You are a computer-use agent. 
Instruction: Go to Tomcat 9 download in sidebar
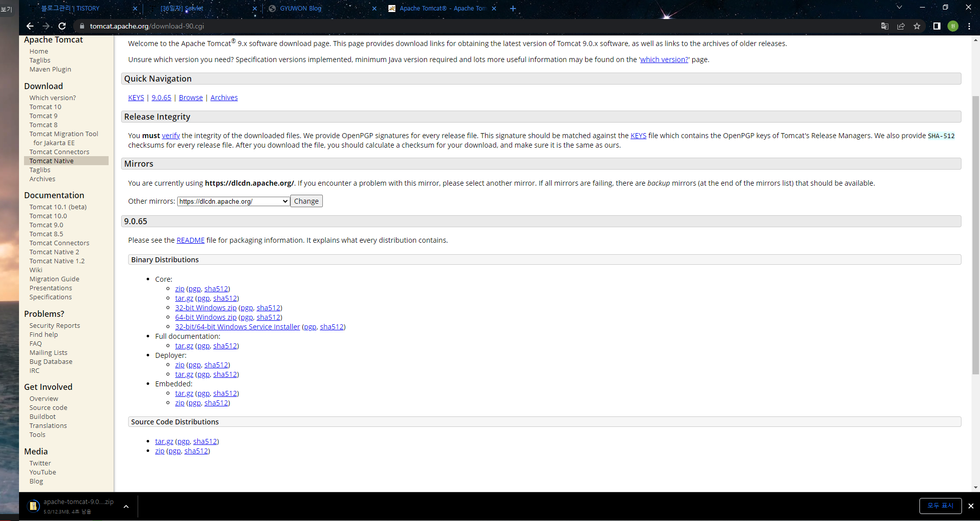click(43, 116)
